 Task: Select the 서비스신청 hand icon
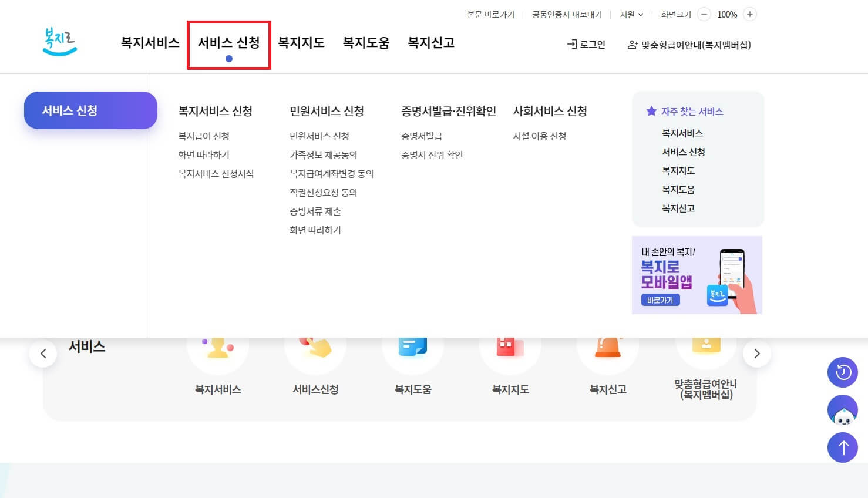(x=315, y=352)
